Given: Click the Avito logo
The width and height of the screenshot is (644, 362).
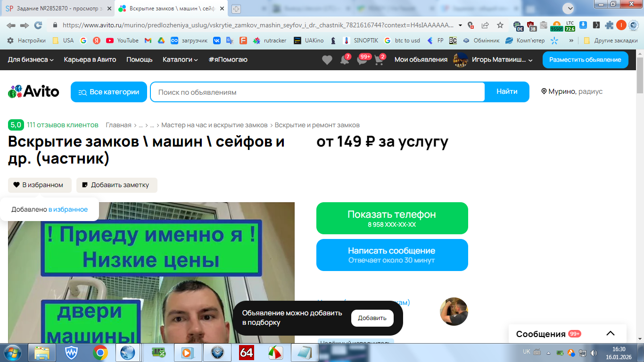Looking at the screenshot, I should click(x=33, y=91).
